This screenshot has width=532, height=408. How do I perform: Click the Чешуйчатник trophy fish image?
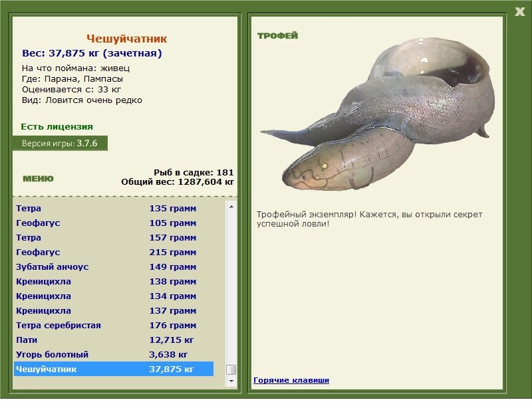pos(377,114)
